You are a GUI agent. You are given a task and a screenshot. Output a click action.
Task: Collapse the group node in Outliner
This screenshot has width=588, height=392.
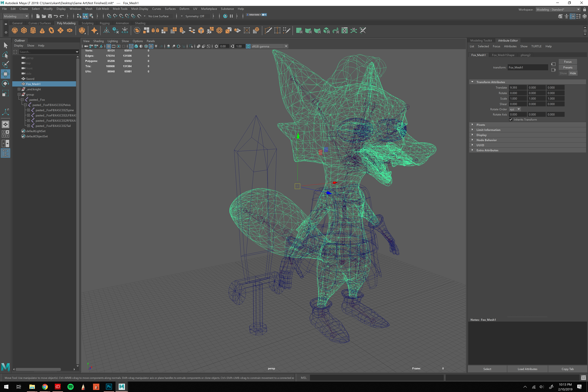[x=19, y=94]
